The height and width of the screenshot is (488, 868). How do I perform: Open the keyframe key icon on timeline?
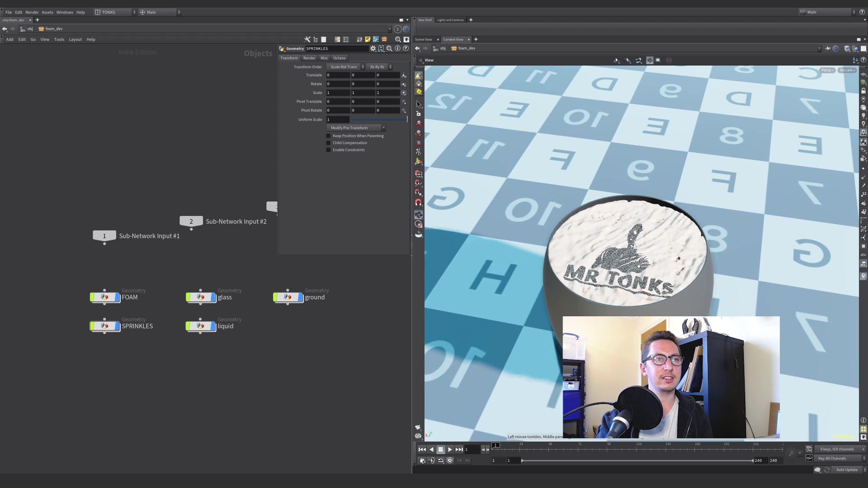(791, 453)
